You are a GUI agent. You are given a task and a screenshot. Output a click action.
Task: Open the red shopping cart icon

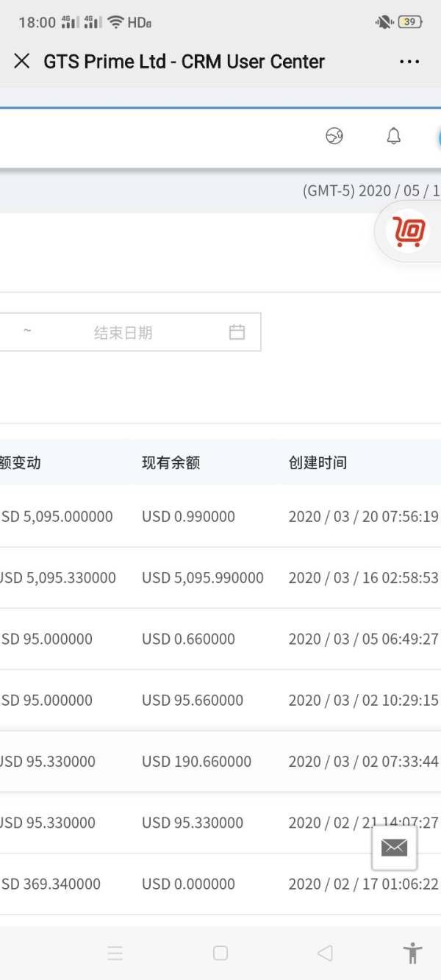coord(409,232)
